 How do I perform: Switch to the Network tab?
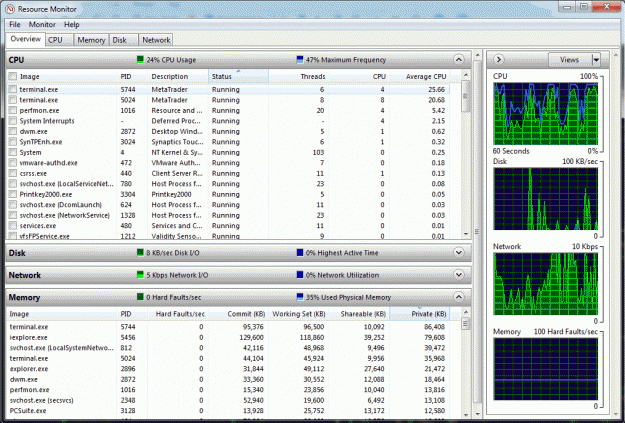point(156,40)
